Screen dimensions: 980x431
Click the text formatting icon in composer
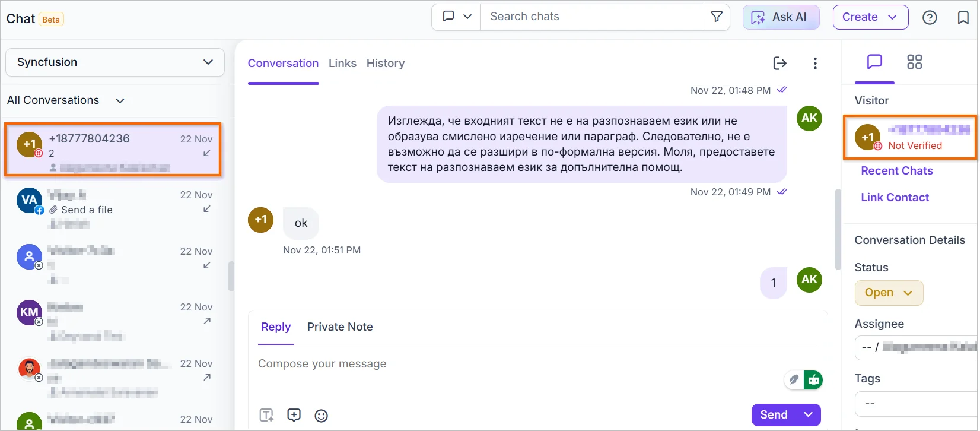click(x=267, y=415)
